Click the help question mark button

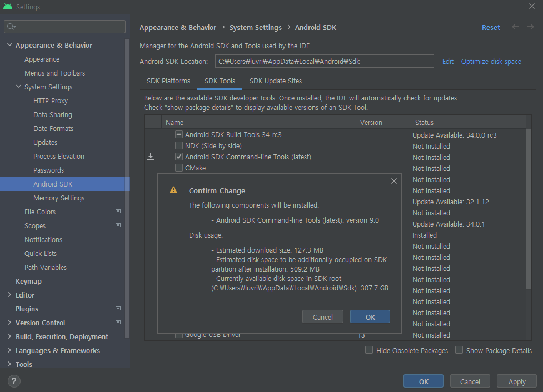click(x=14, y=381)
